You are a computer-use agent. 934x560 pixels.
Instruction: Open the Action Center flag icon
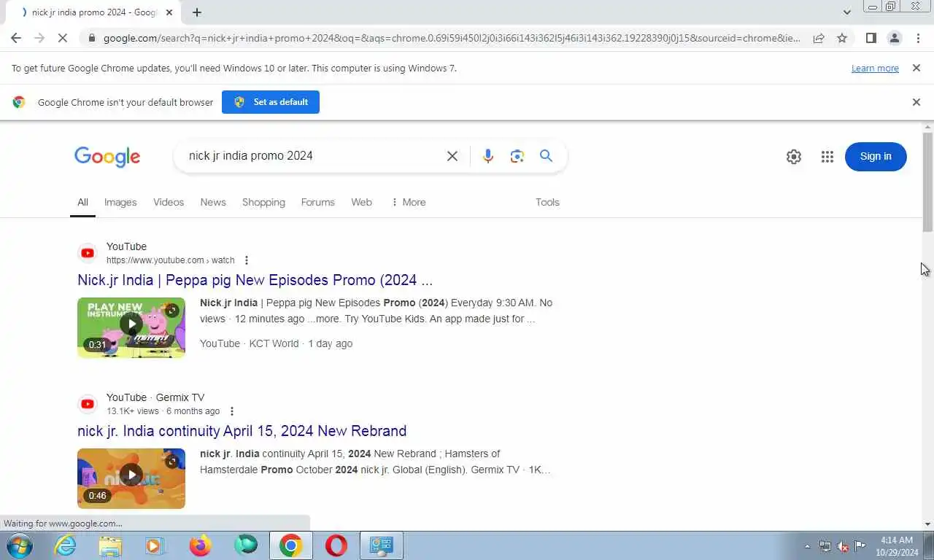pyautogui.click(x=860, y=546)
